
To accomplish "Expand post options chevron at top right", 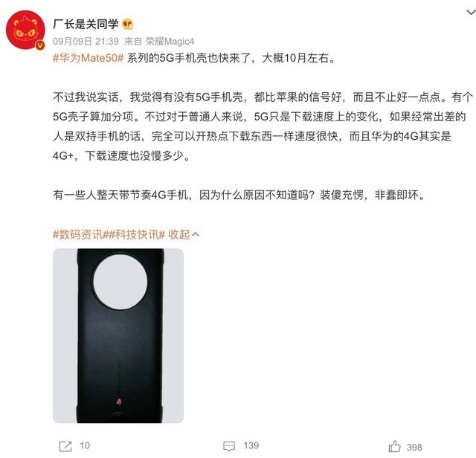I will (471, 13).
